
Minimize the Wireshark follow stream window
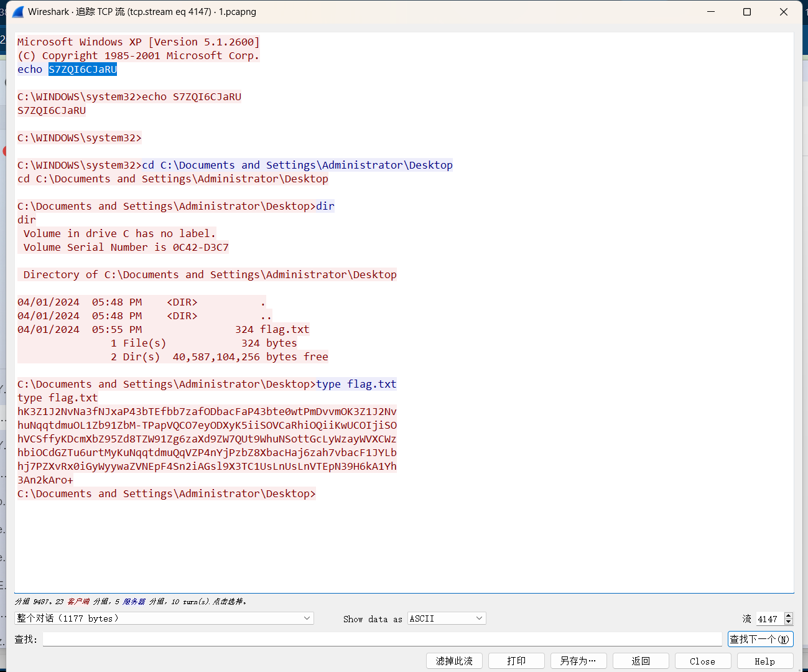coord(711,12)
